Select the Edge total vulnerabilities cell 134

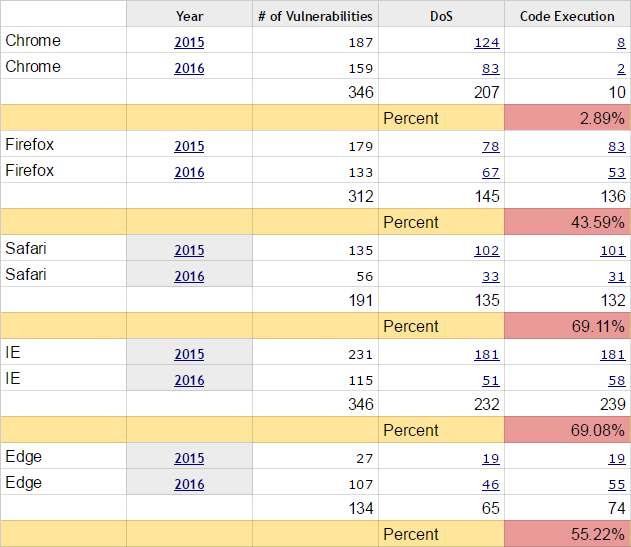coord(358,508)
